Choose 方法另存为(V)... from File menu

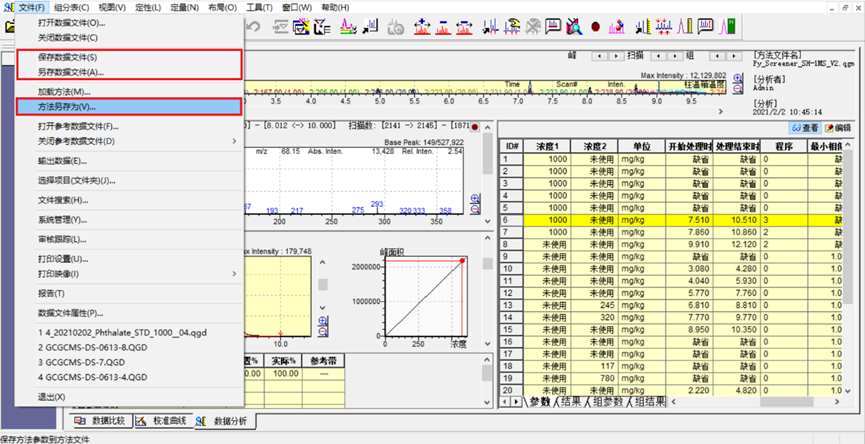pyautogui.click(x=68, y=106)
